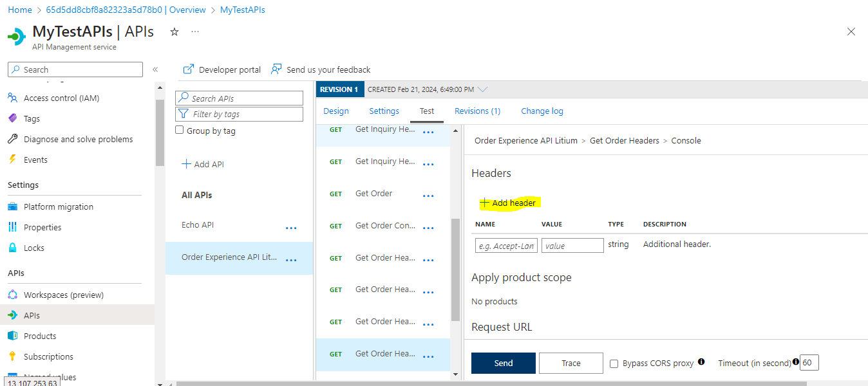The width and height of the screenshot is (868, 386).
Task: Open the Settings tab of the API
Action: [384, 111]
